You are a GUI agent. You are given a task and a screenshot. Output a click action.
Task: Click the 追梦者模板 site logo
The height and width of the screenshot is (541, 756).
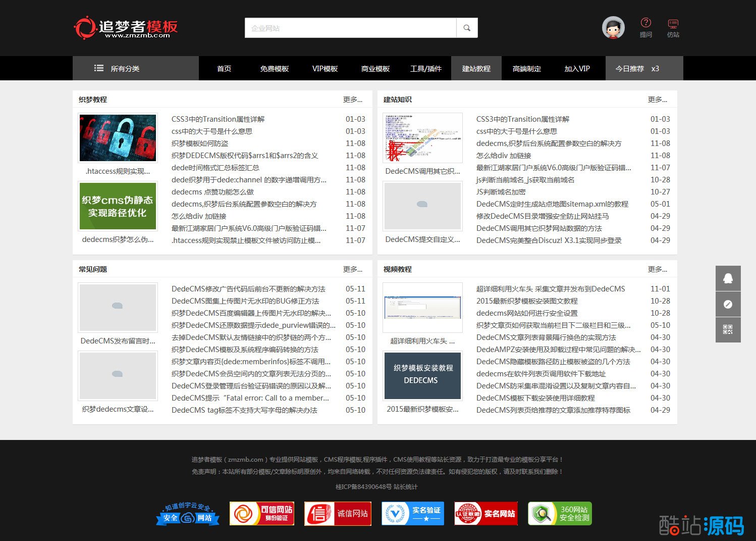point(126,28)
